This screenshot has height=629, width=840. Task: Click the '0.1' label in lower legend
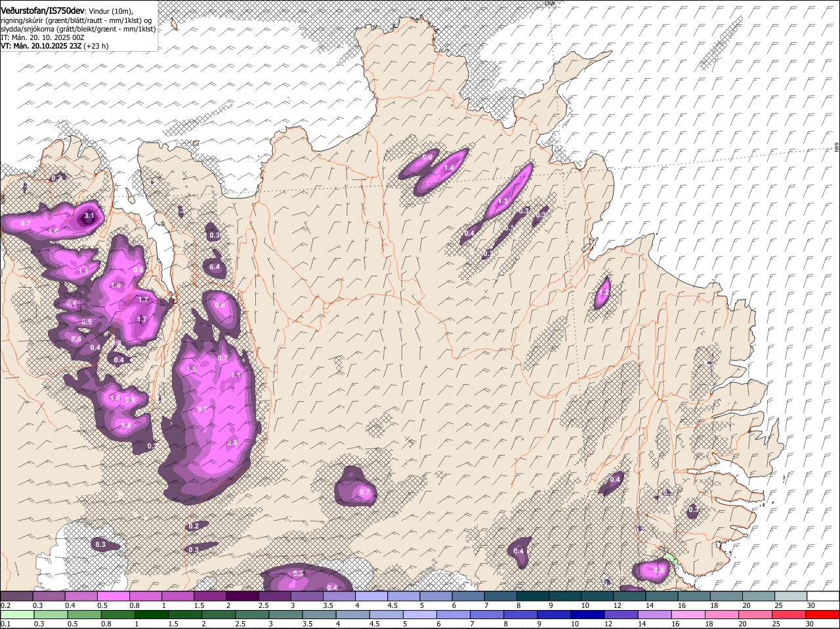[5, 624]
